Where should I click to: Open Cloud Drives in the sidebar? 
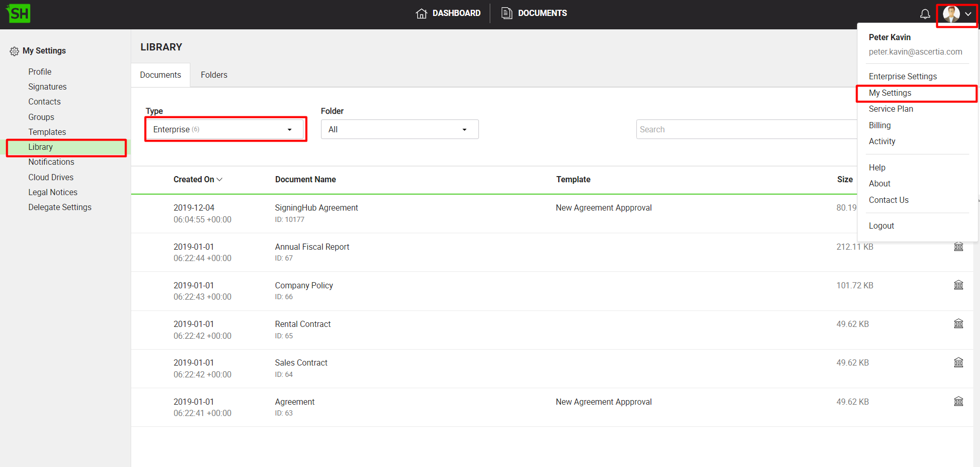[51, 177]
